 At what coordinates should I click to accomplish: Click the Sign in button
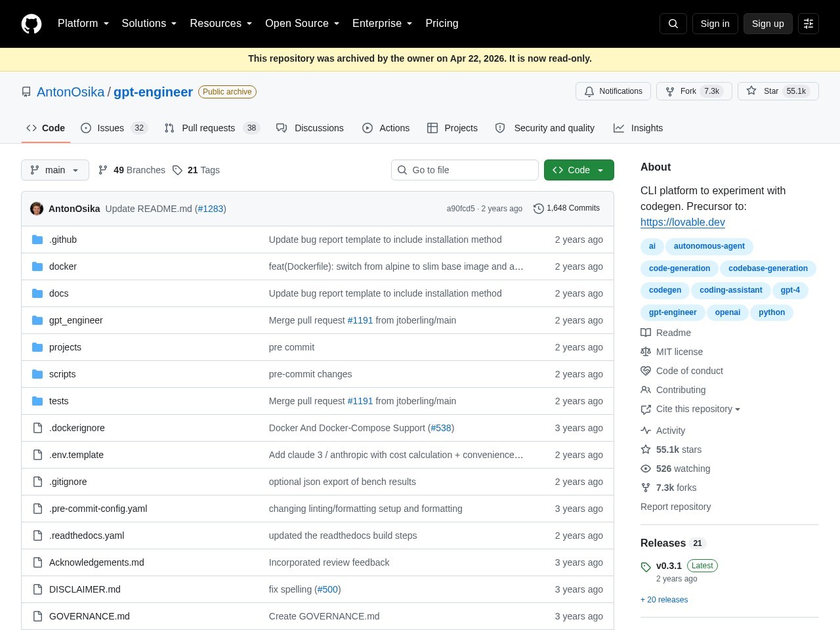click(x=715, y=24)
